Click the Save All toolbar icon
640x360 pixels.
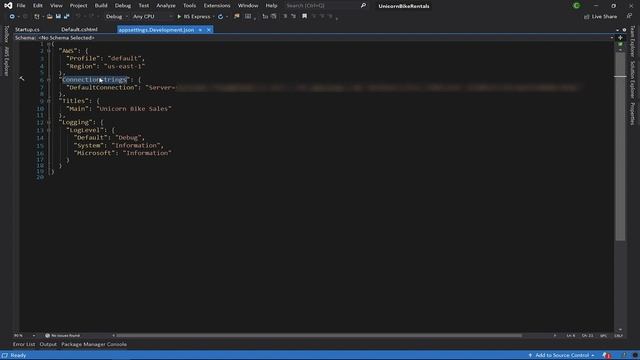(x=66, y=17)
